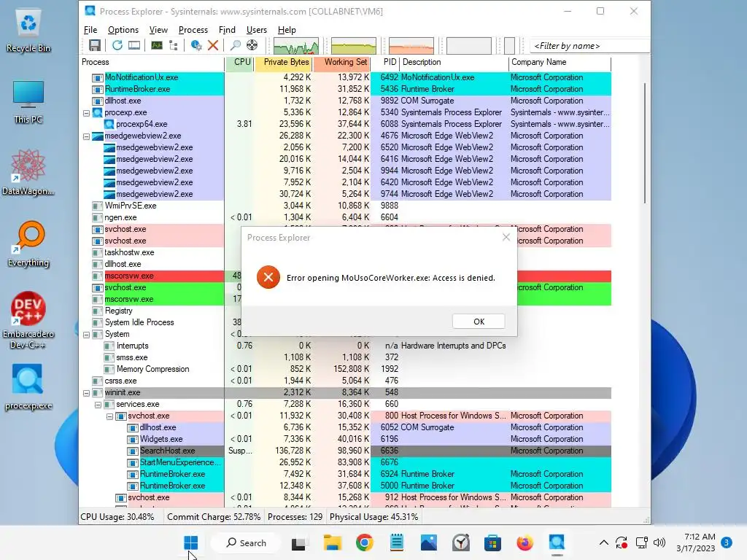Open Firefox from the taskbar
Screen dimensions: 747x560
pyautogui.click(x=525, y=542)
